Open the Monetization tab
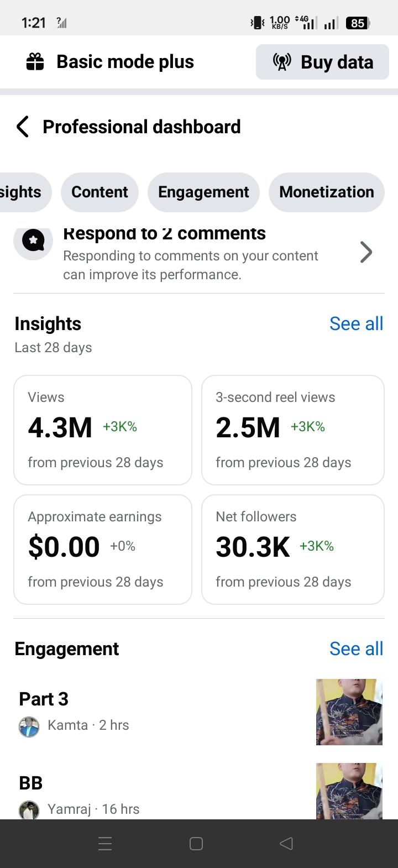The height and width of the screenshot is (868, 398). 327,192
